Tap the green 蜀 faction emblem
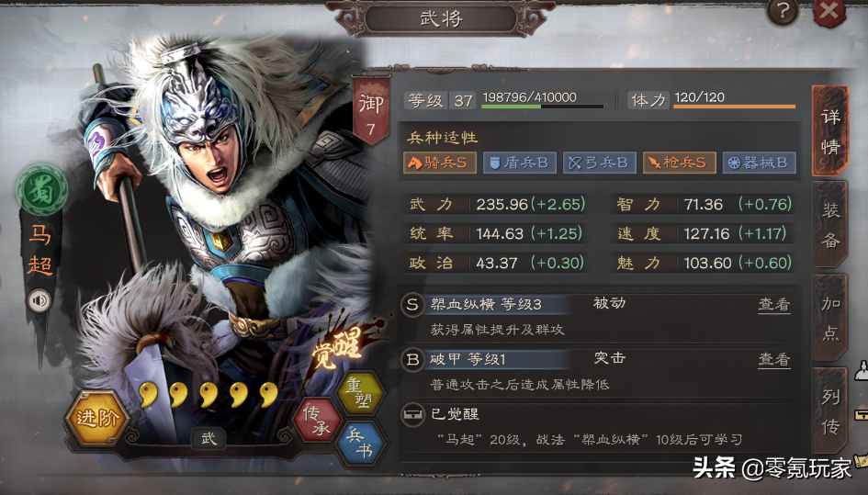Screen dimensions: 868x495 click(x=41, y=190)
